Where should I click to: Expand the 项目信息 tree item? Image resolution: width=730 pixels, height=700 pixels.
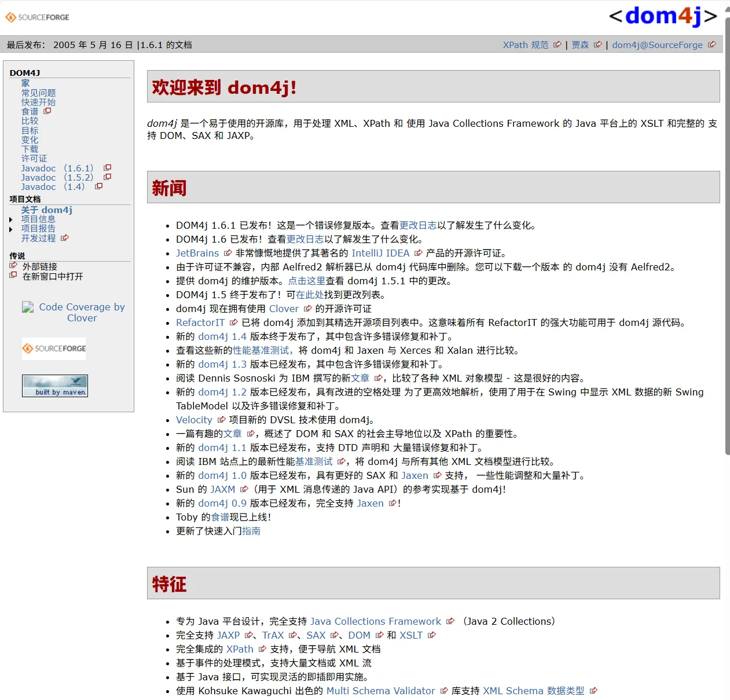tap(12, 219)
